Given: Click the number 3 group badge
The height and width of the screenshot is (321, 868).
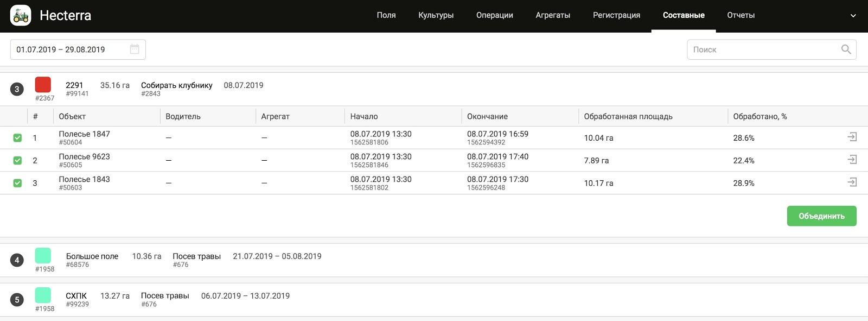Looking at the screenshot, I should 17,89.
